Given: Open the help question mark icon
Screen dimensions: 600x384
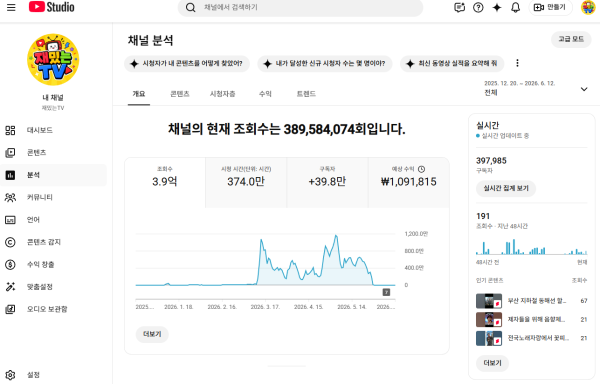Looking at the screenshot, I should [x=478, y=7].
